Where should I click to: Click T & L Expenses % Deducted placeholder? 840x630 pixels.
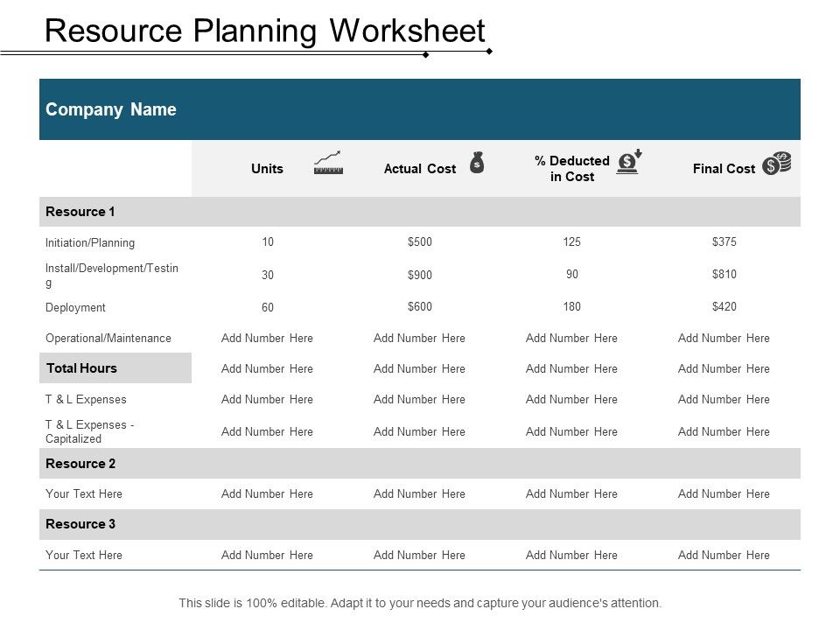pos(571,399)
